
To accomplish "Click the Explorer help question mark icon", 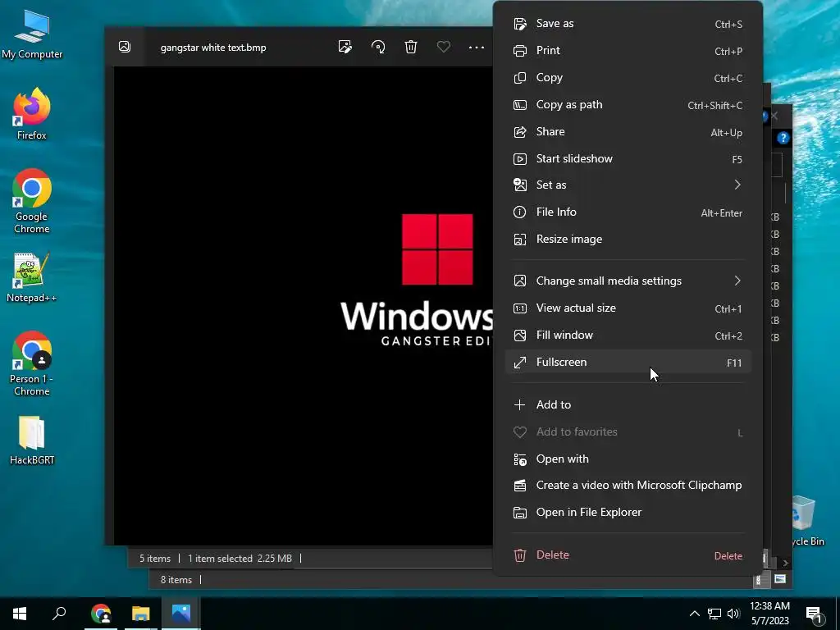I will click(783, 138).
